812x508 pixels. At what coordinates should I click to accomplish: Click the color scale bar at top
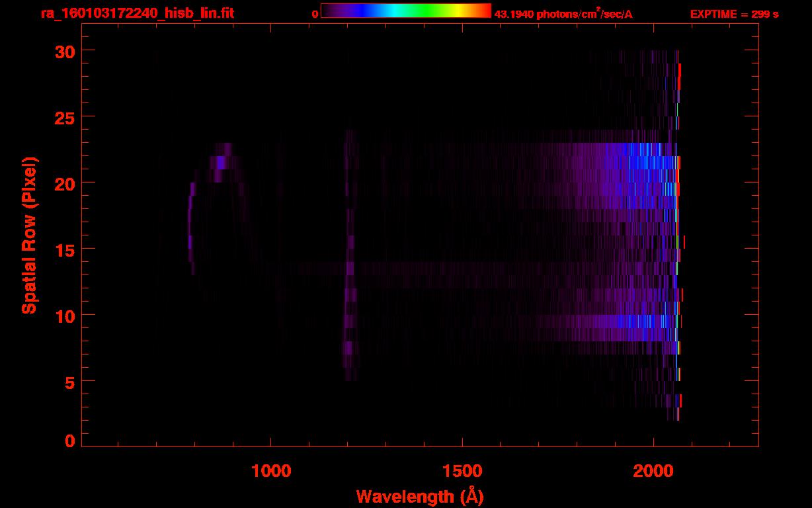tap(406, 11)
